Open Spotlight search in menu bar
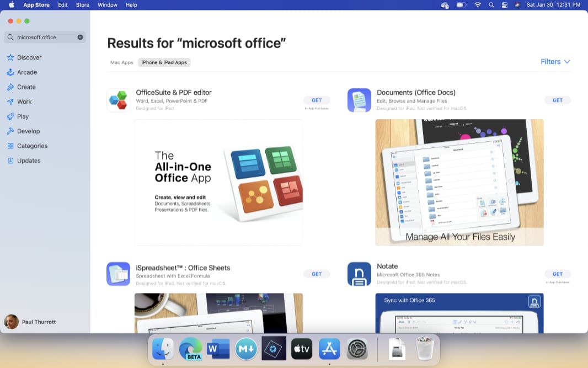Image resolution: width=588 pixels, height=368 pixels. pos(491,5)
